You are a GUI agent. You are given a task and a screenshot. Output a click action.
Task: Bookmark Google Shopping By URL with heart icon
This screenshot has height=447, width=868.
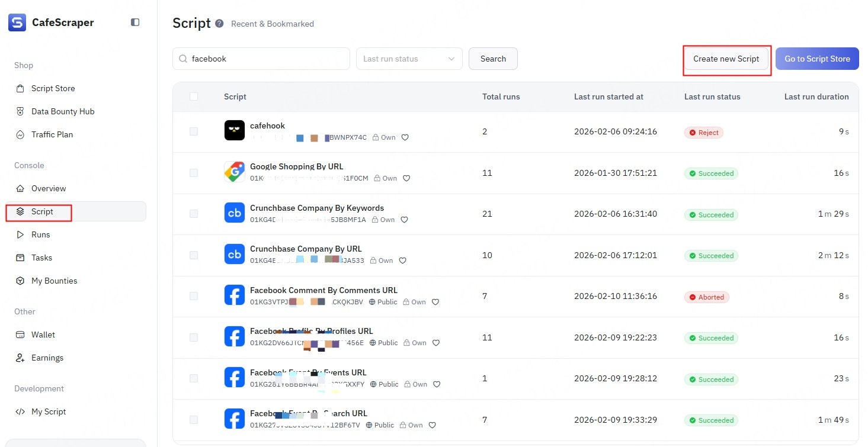pyautogui.click(x=406, y=178)
